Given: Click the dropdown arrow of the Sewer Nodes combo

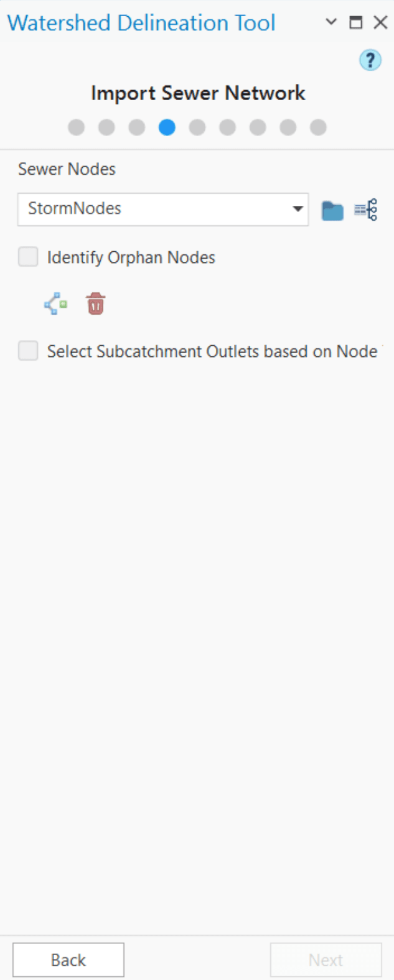Looking at the screenshot, I should 298,210.
